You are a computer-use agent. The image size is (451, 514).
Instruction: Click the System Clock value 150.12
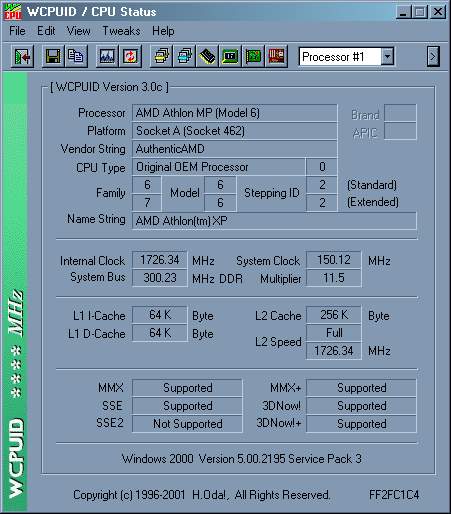click(334, 260)
